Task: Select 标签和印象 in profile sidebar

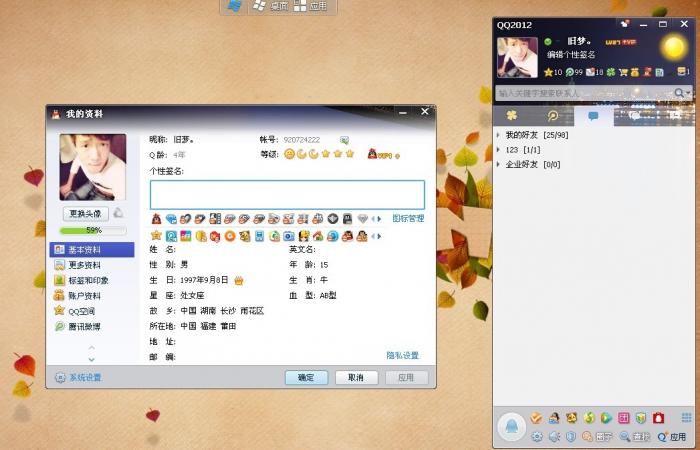Action: (x=92, y=280)
